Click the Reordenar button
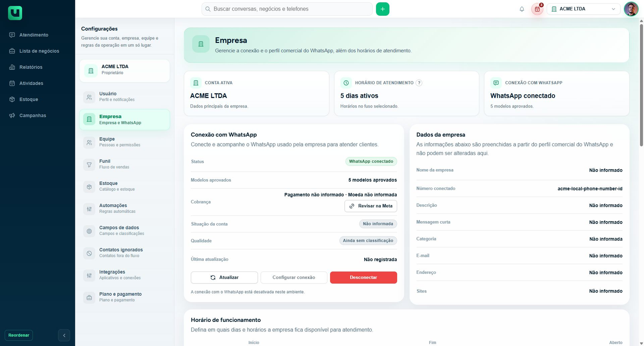The image size is (644, 346). pyautogui.click(x=19, y=335)
